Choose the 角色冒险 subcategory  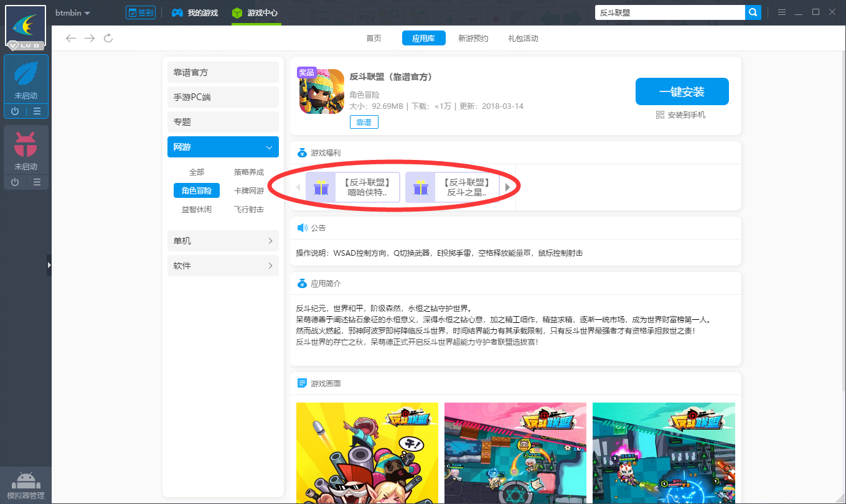(197, 190)
